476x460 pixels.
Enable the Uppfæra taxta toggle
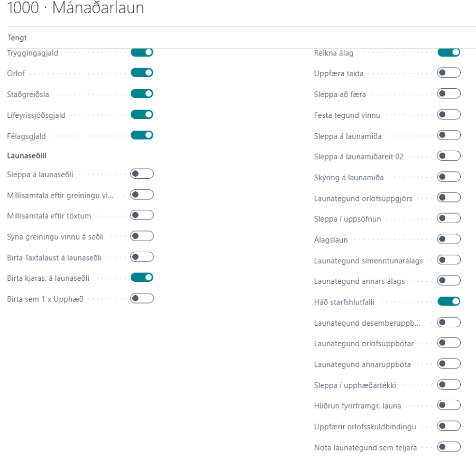tap(448, 73)
